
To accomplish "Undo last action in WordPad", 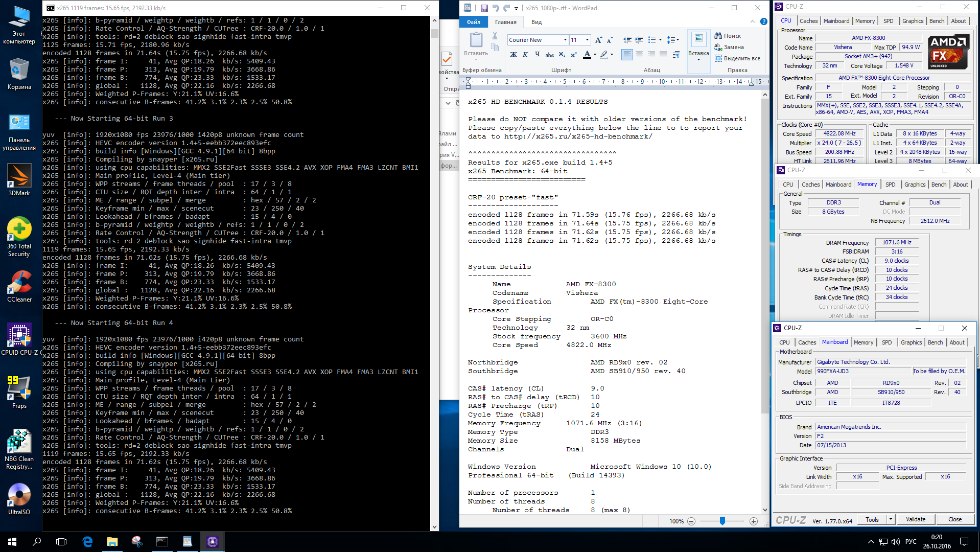I will [x=495, y=8].
